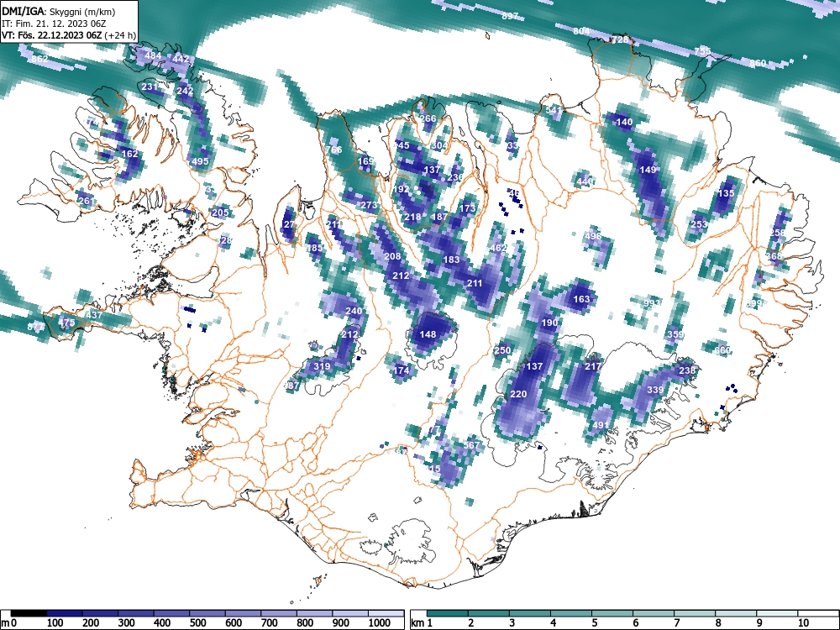840x630 pixels.
Task: Select the 253 visibility label
Action: [699, 224]
